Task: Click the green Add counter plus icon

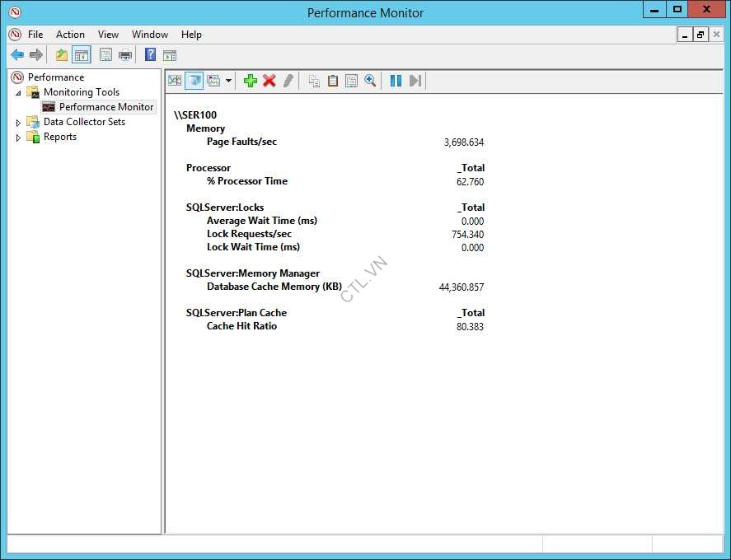Action: (251, 80)
